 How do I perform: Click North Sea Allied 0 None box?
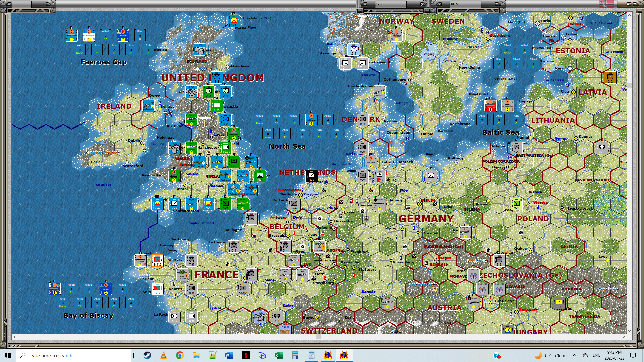[260, 120]
